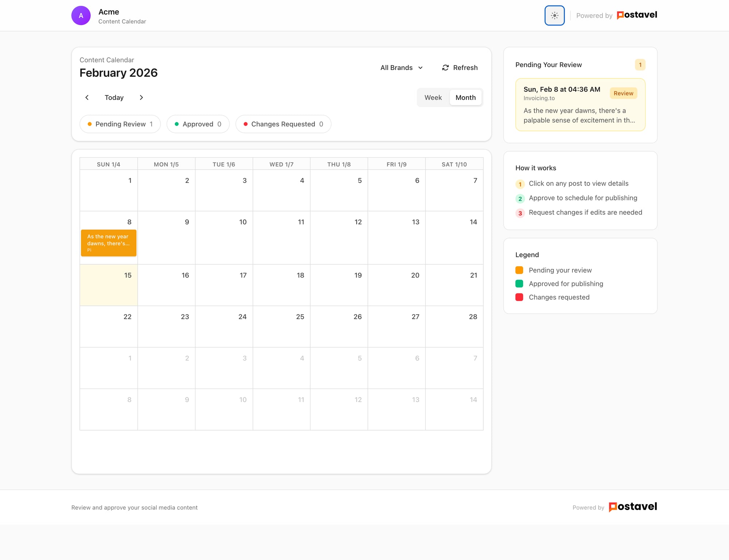Click the Postavel logo in the header

click(x=636, y=15)
